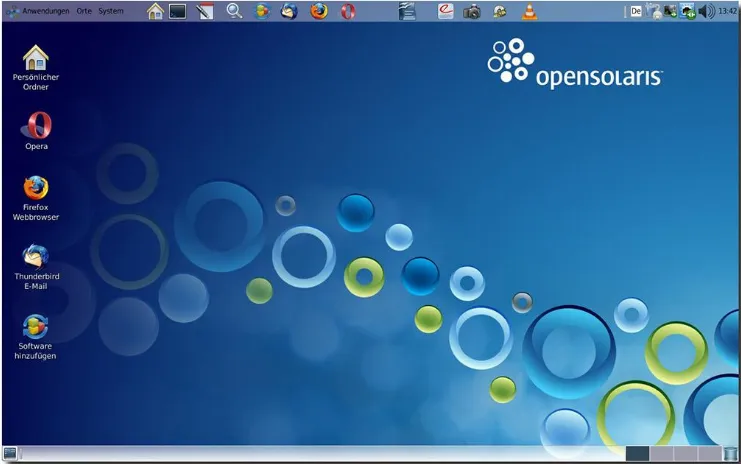
Task: Launch Opera from the top panel
Action: (x=348, y=11)
